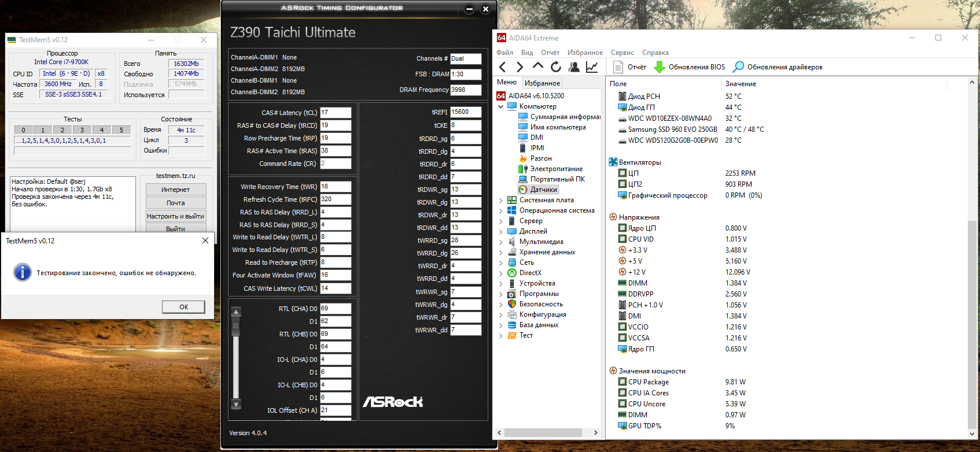Click the ASRock vertical scrollbar thumb
This screenshot has width=980, height=452.
pyautogui.click(x=236, y=327)
